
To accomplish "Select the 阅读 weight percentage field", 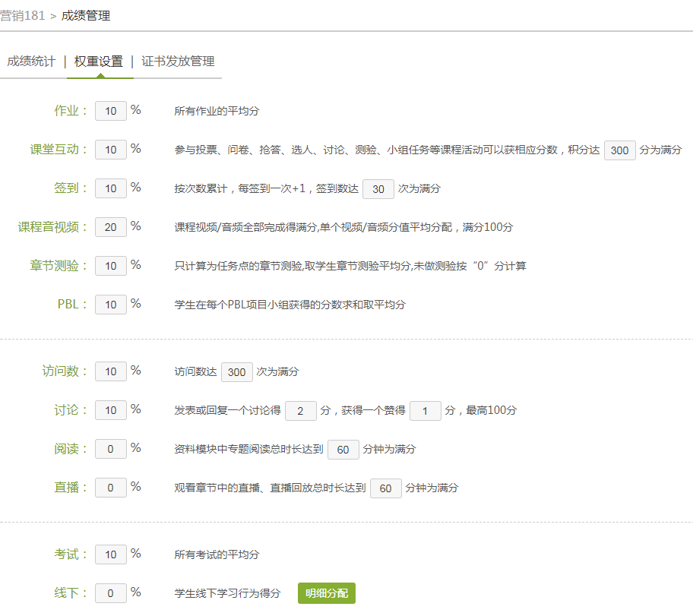I will [111, 449].
